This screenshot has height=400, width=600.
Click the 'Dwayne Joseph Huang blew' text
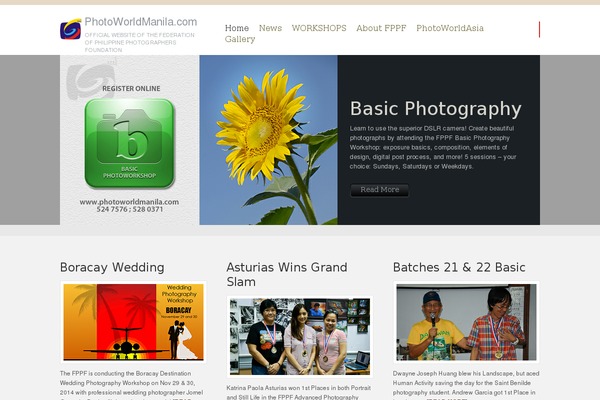466,385
